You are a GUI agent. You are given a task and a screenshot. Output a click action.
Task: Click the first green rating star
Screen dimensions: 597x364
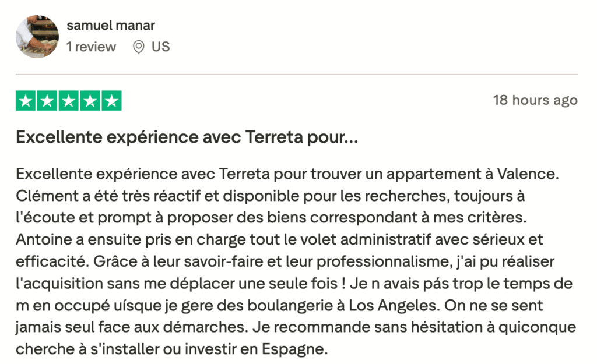click(25, 101)
